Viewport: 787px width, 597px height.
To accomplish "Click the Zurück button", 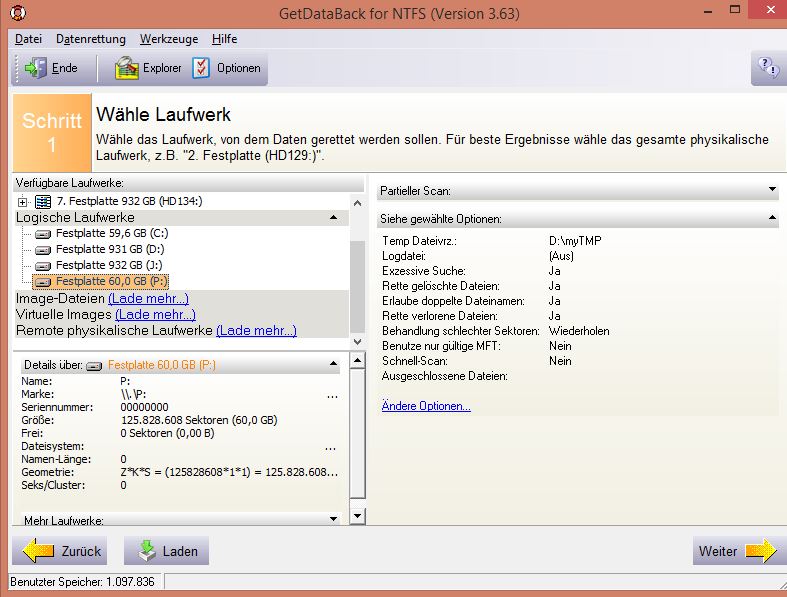I will coord(59,551).
